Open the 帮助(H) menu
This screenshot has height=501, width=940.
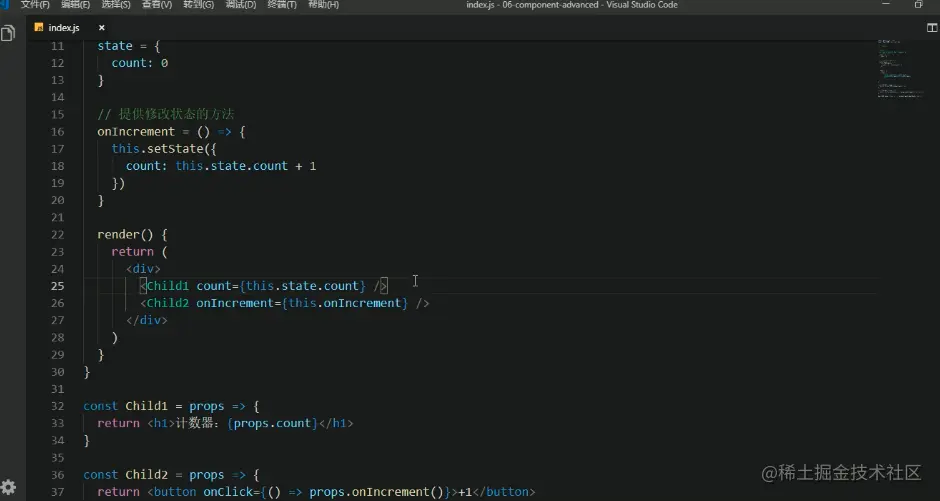323,5
